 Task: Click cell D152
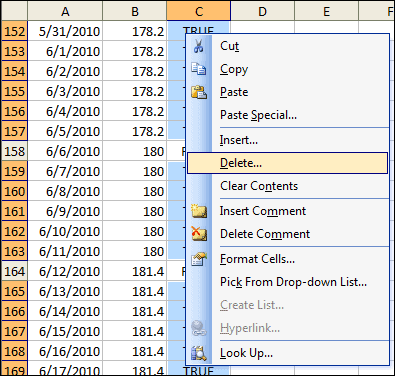pos(263,27)
